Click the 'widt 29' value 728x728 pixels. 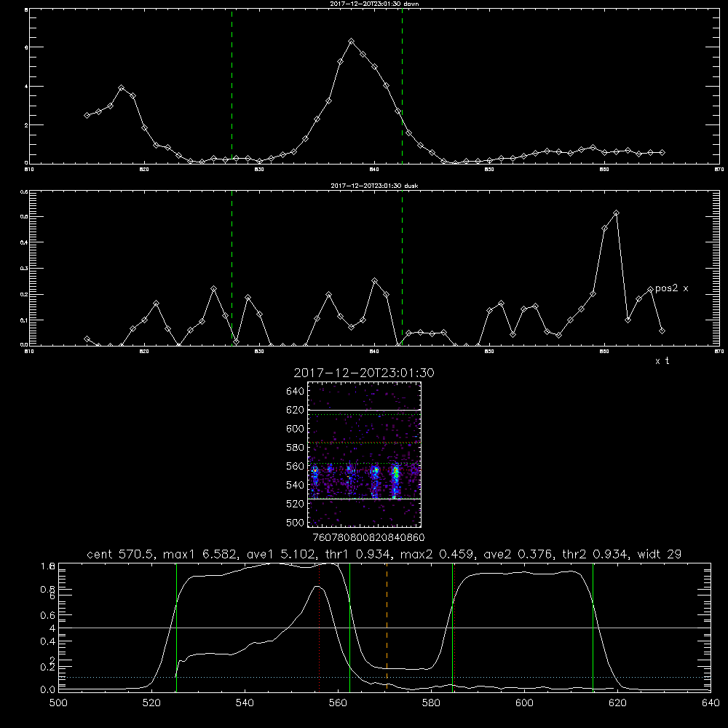(660, 554)
